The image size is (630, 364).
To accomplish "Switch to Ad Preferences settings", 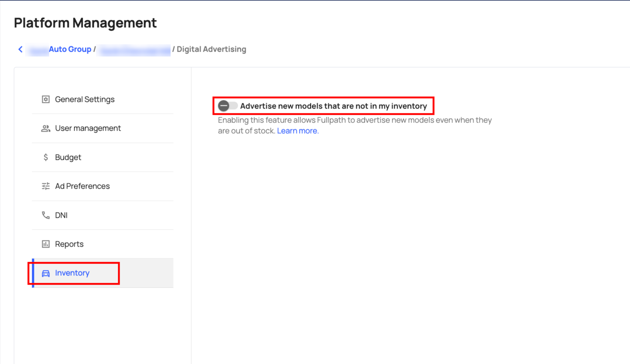I will [x=82, y=186].
